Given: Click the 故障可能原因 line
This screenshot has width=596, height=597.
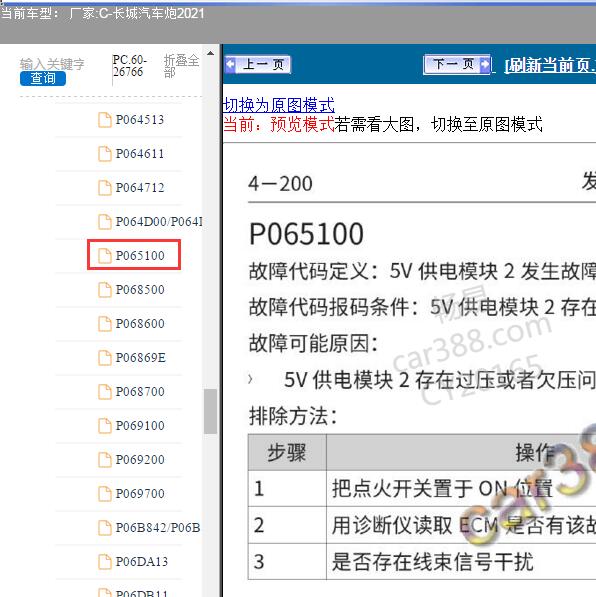Looking at the screenshot, I should 313,343.
